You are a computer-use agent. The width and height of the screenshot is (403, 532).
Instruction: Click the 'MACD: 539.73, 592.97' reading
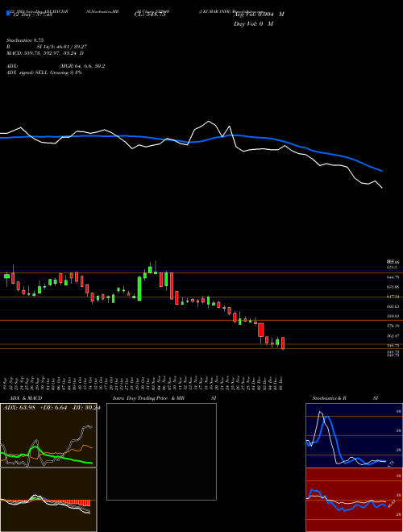click(35, 53)
